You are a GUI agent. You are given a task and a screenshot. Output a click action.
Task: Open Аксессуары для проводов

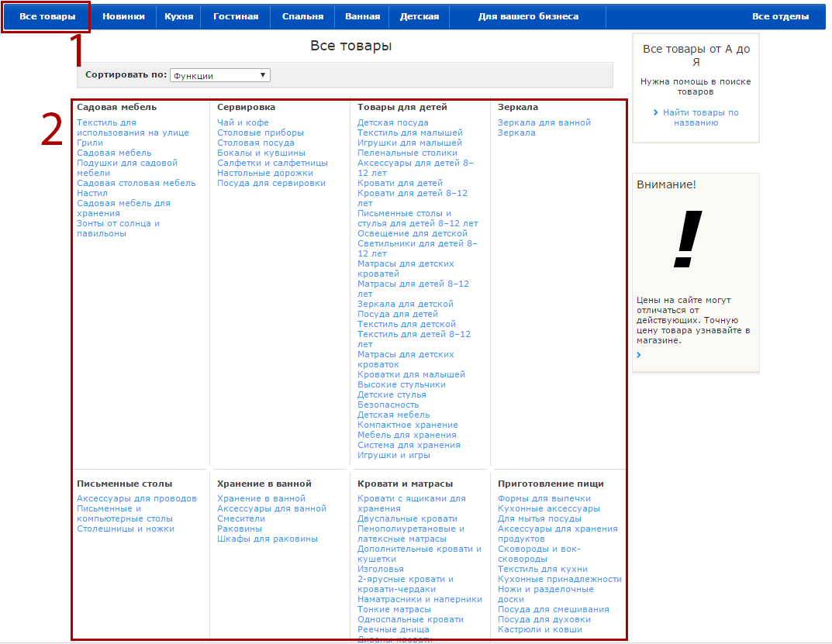click(136, 498)
